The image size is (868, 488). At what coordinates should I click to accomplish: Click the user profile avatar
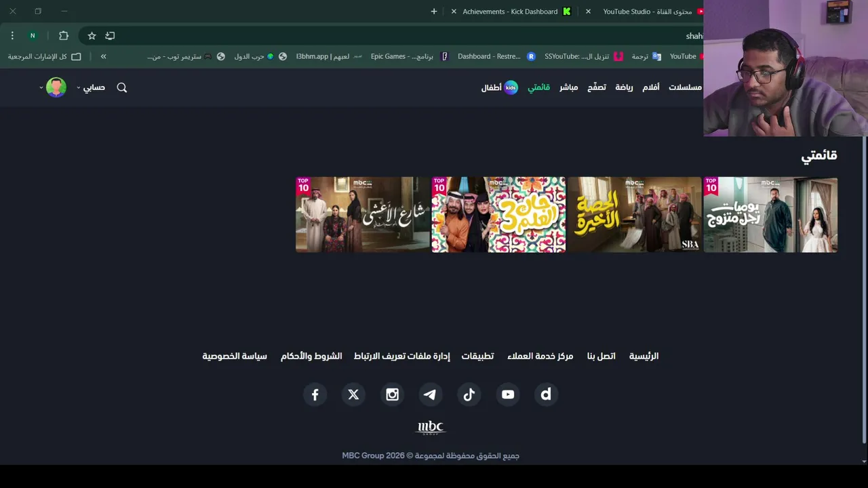(x=56, y=87)
